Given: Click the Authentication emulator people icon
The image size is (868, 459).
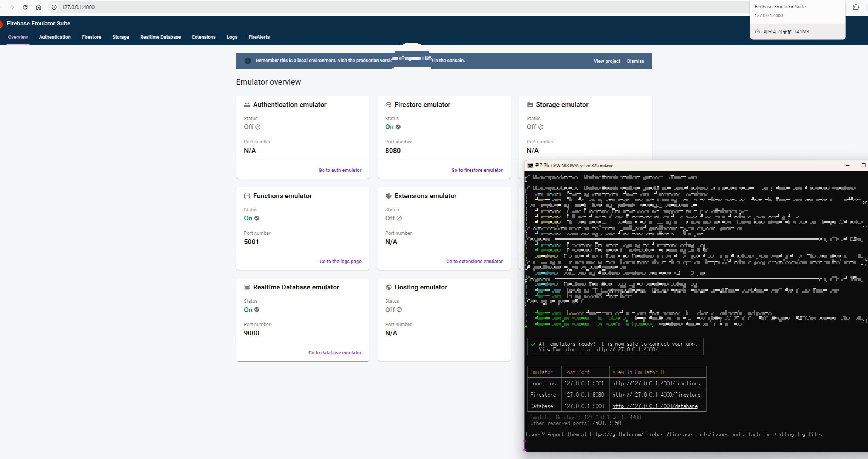Looking at the screenshot, I should pyautogui.click(x=247, y=104).
